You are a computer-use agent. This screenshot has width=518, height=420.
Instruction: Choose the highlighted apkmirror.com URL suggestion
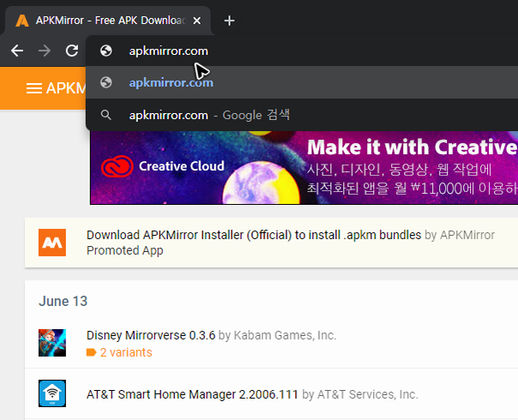tap(302, 82)
